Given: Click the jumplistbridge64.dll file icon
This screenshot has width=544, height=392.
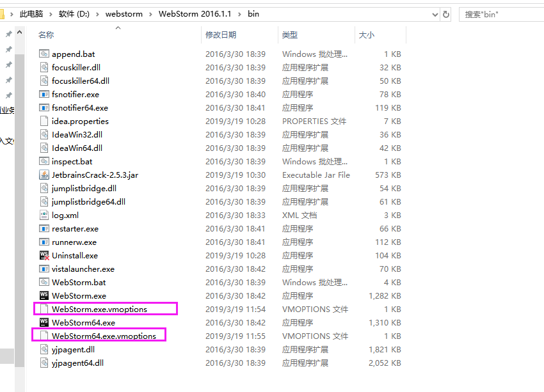Looking at the screenshot, I should coord(44,201).
